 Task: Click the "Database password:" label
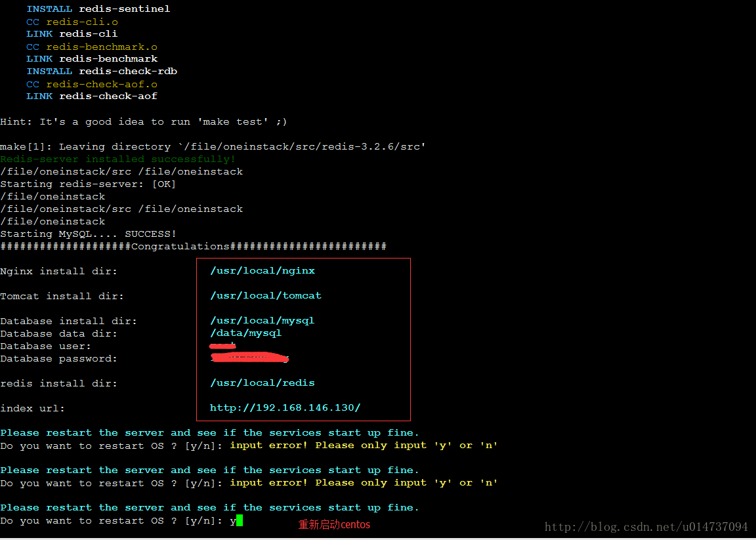(x=59, y=359)
